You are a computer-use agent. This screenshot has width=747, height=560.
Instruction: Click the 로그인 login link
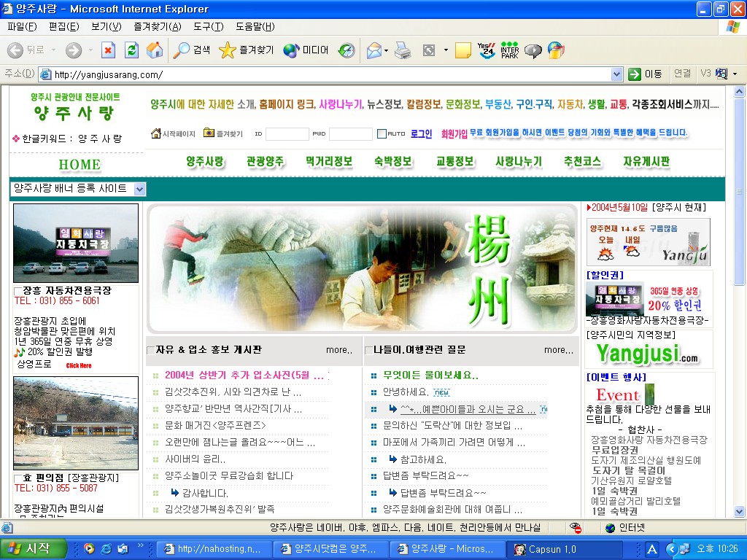point(421,133)
